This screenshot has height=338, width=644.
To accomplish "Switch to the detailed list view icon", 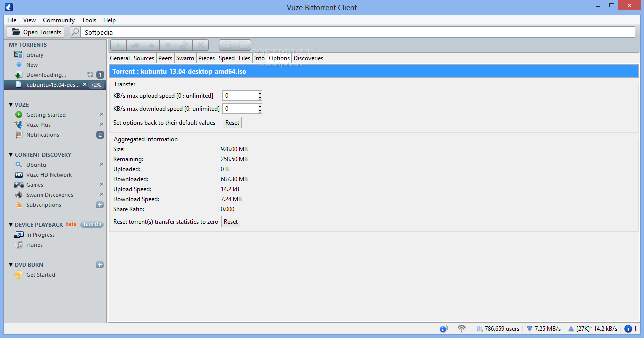I will [x=243, y=45].
